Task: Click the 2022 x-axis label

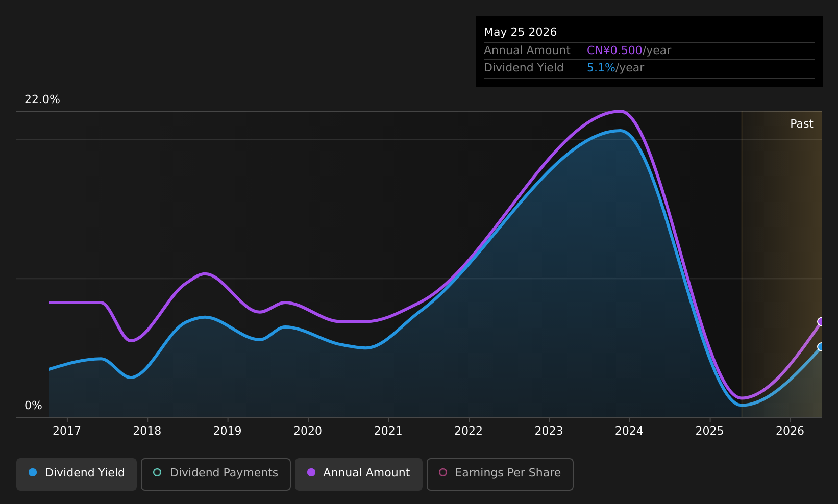Action: click(x=469, y=431)
